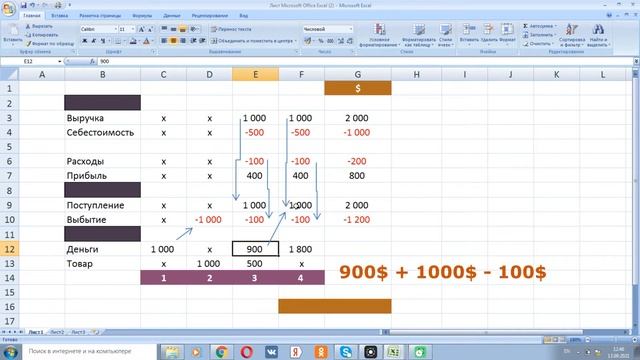Switch to the Формулы ribbon tab

[142, 16]
